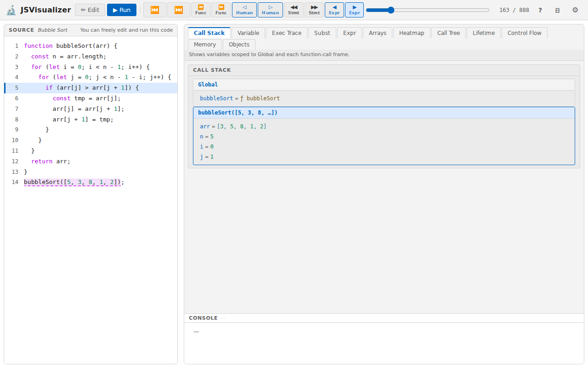Click the 'Bubble Sort' source title
The height and width of the screenshot is (368, 588).
pyautogui.click(x=52, y=30)
